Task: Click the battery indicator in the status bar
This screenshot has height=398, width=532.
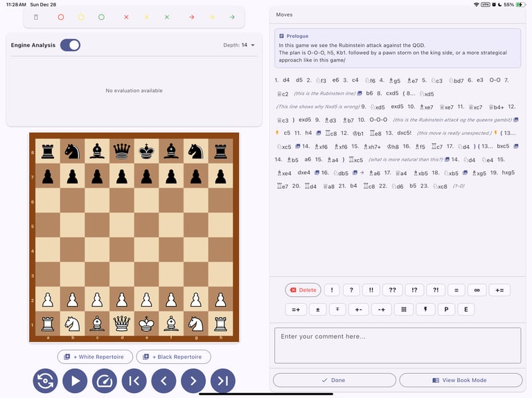Action: (520, 4)
